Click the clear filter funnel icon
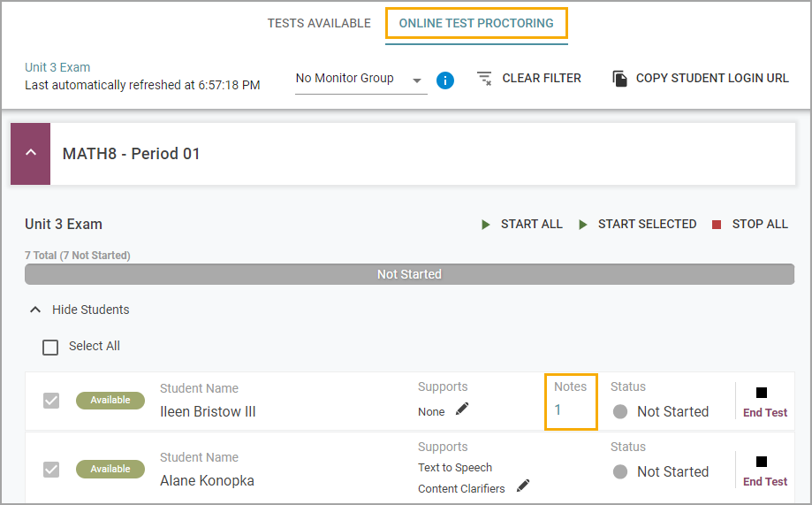This screenshot has width=812, height=505. tap(484, 79)
